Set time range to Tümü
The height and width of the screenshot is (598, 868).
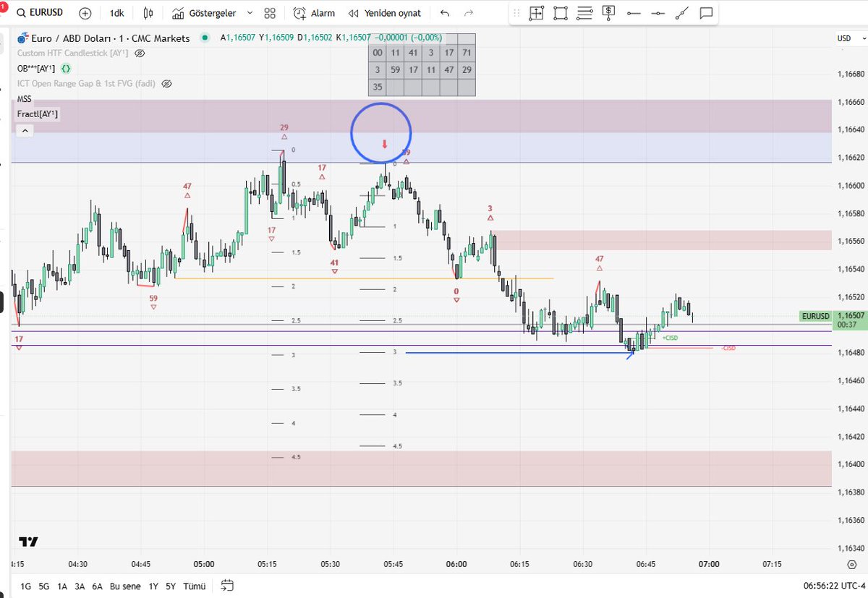195,586
